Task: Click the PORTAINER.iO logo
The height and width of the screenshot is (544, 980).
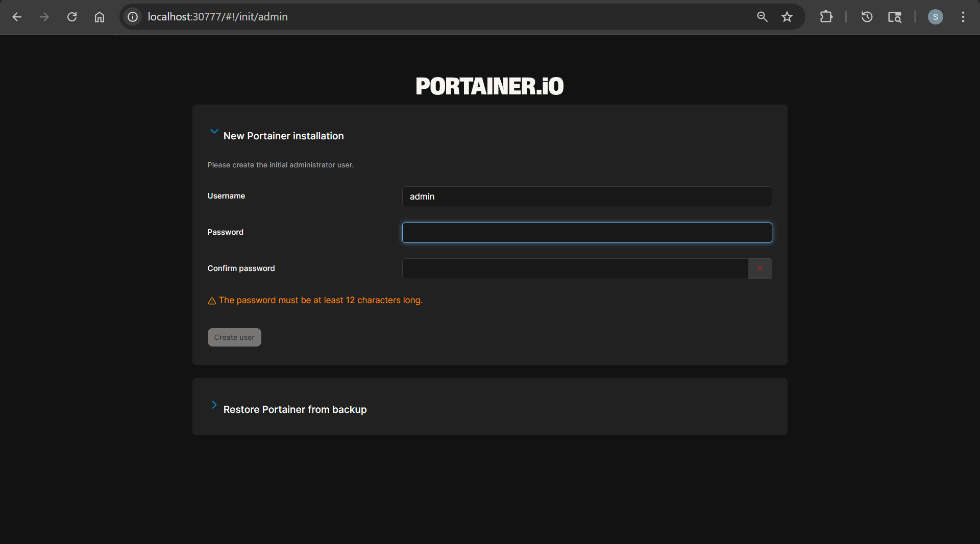Action: pyautogui.click(x=490, y=86)
